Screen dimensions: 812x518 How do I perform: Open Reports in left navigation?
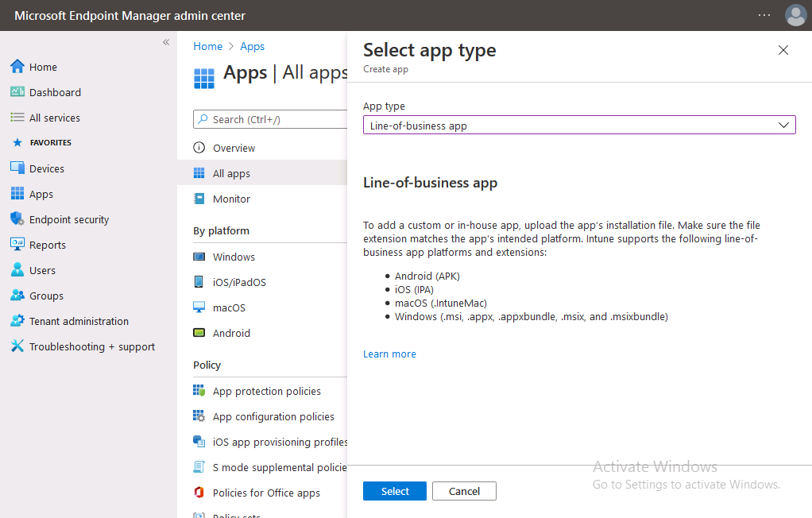(47, 245)
